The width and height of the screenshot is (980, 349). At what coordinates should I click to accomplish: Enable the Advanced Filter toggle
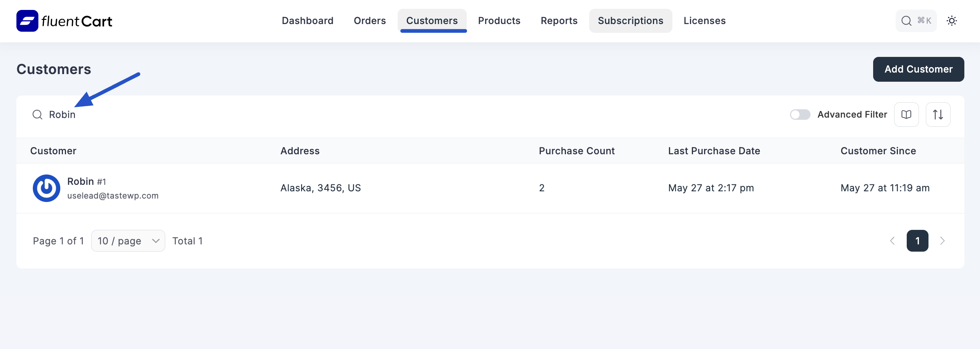point(800,114)
